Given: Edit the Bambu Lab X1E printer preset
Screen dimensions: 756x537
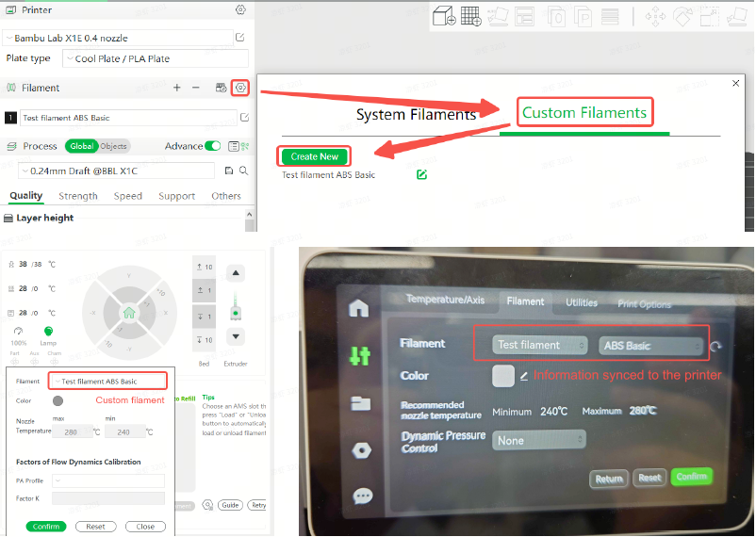Looking at the screenshot, I should point(240,37).
